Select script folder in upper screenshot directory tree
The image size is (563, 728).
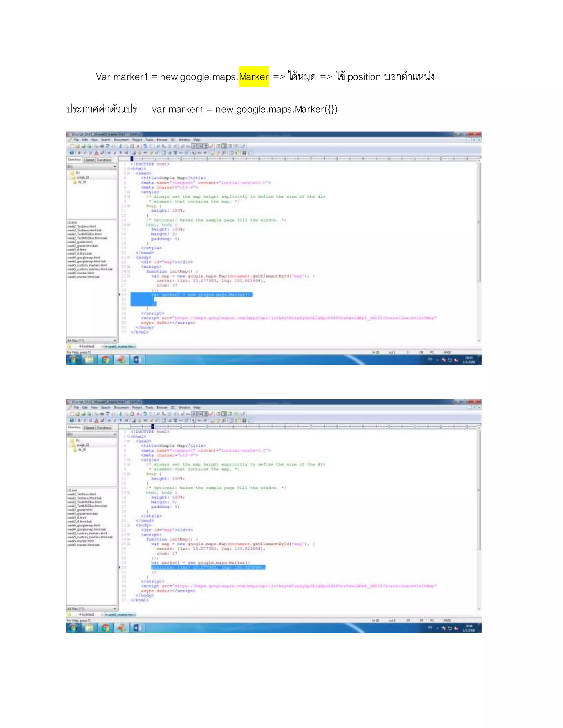tap(80, 177)
